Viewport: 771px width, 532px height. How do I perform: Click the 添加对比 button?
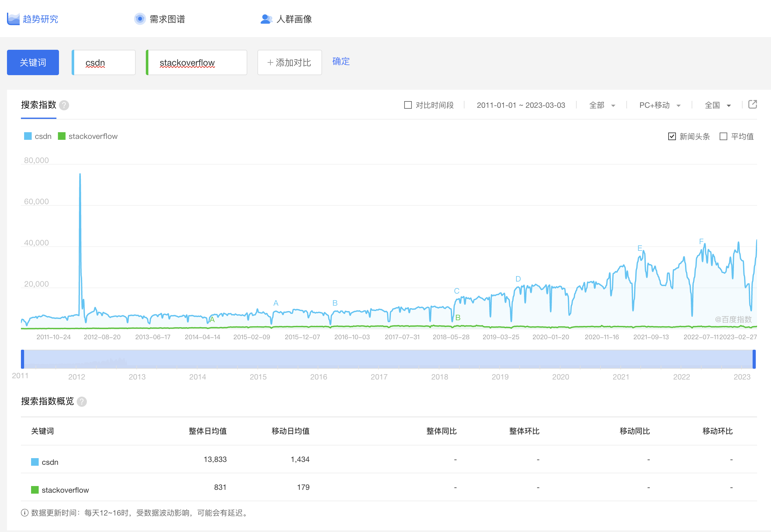(x=289, y=63)
